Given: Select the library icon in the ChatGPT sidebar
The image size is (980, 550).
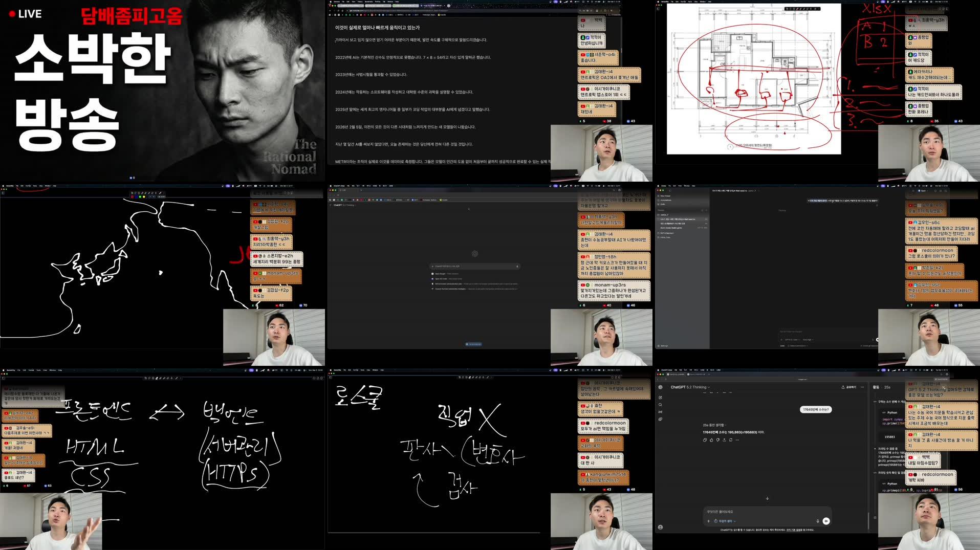Looking at the screenshot, I should 660,419.
